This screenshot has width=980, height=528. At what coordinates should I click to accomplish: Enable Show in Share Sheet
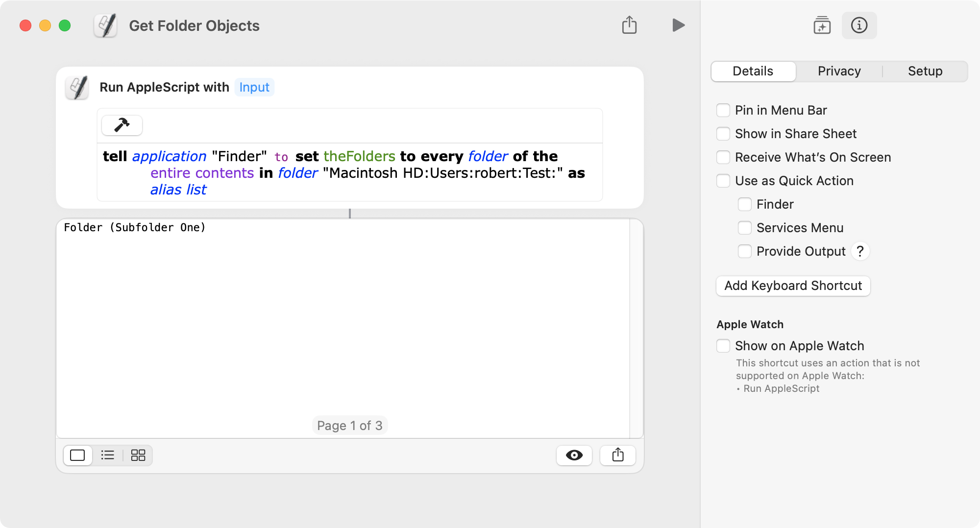723,134
